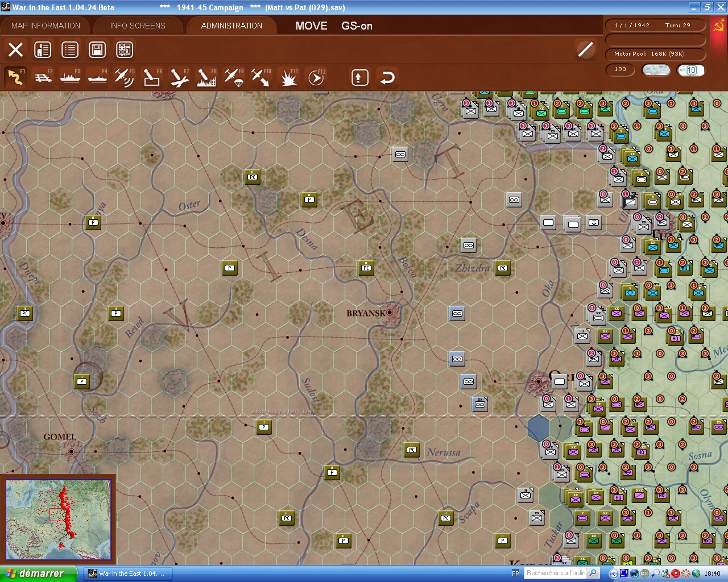The height and width of the screenshot is (582, 728).
Task: Click the date and Turn 29 panel
Action: pos(655,25)
